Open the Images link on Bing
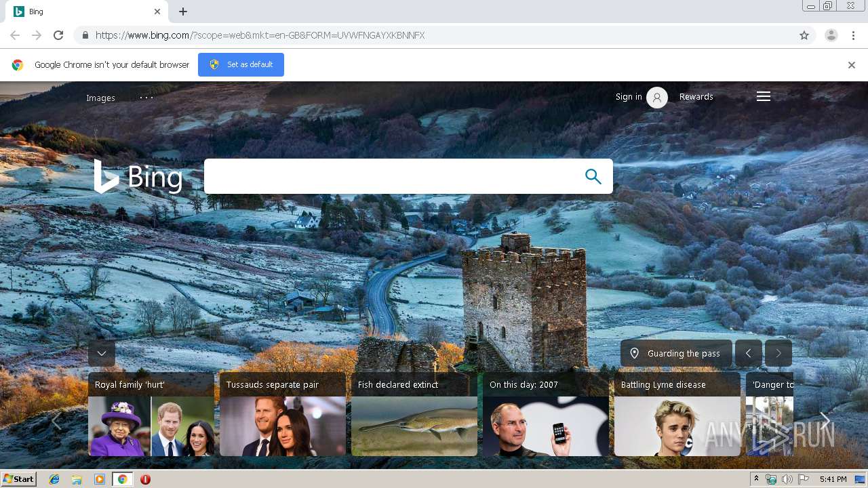 click(100, 98)
